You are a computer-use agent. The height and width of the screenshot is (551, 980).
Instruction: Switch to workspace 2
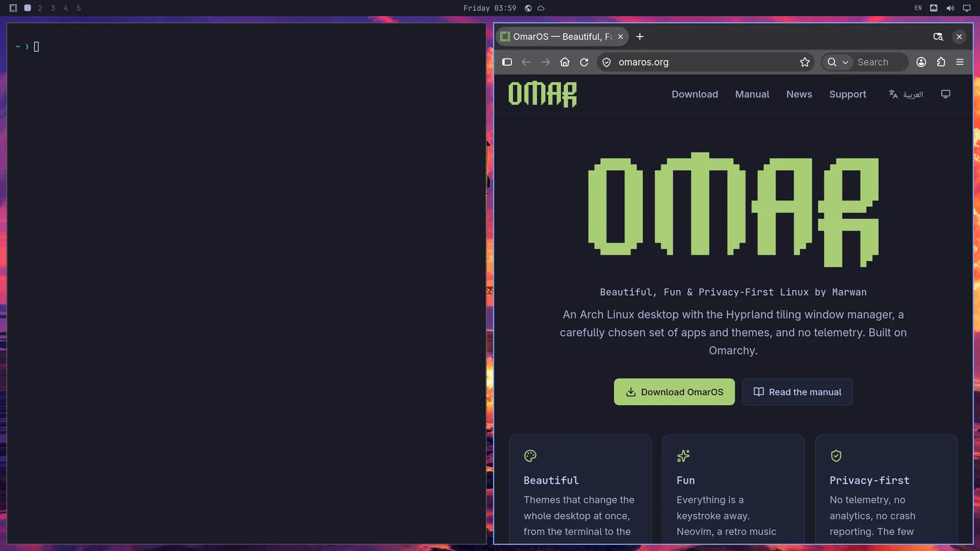40,8
